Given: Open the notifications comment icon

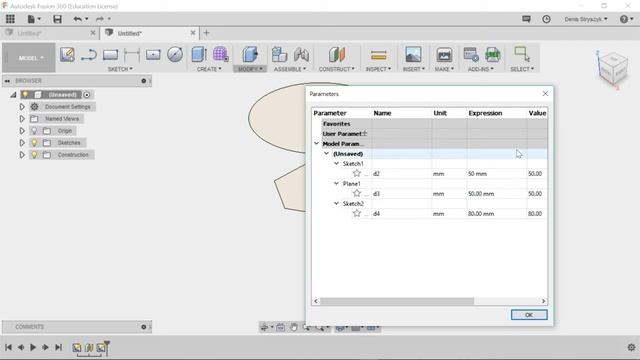Looking at the screenshot, I should (x=526, y=19).
